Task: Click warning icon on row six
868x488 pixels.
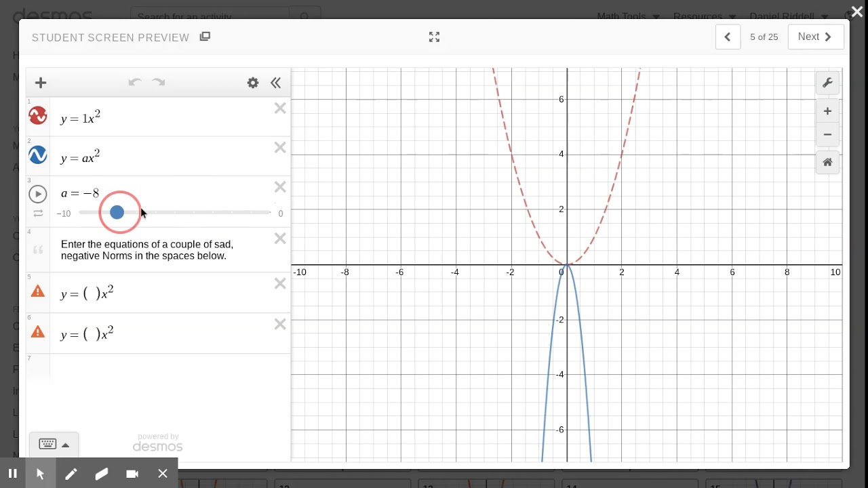Action: [x=38, y=332]
